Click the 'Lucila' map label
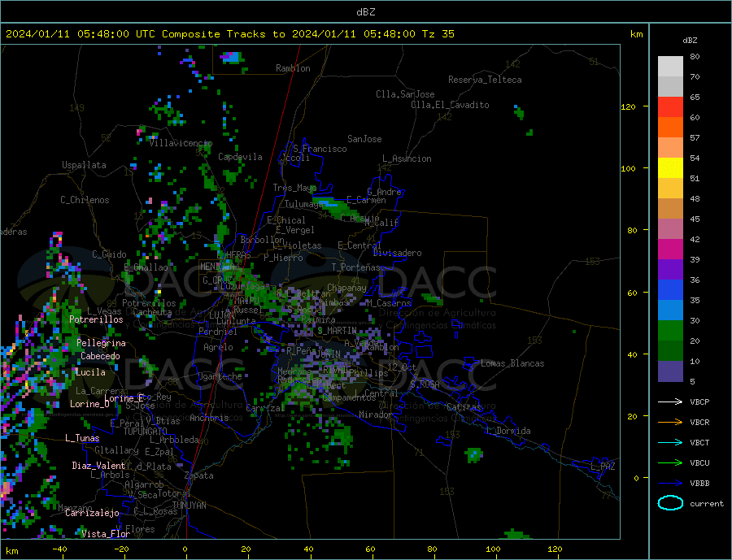This screenshot has width=732, height=560. coord(90,372)
